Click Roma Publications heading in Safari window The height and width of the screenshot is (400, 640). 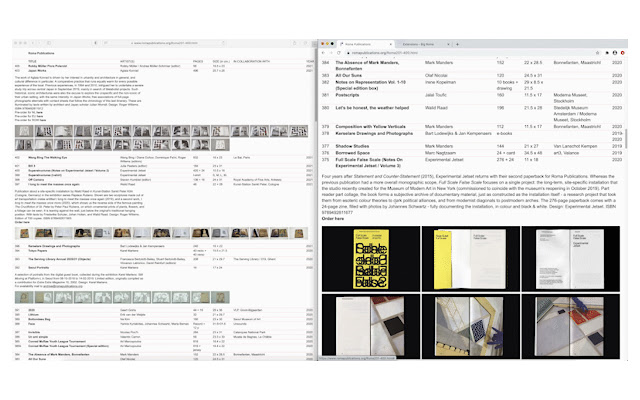pos(41,53)
